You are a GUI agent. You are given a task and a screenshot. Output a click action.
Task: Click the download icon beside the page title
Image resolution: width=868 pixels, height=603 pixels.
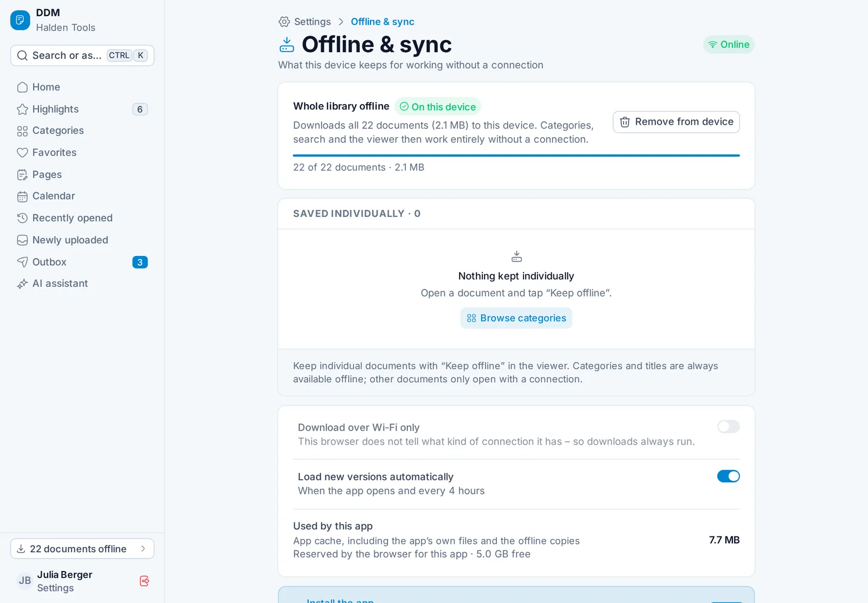(286, 44)
